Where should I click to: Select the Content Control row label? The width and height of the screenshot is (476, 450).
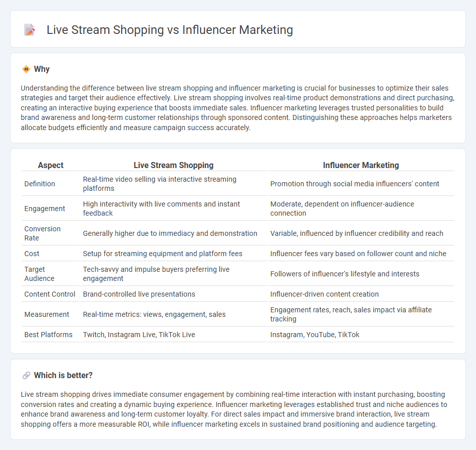[50, 294]
